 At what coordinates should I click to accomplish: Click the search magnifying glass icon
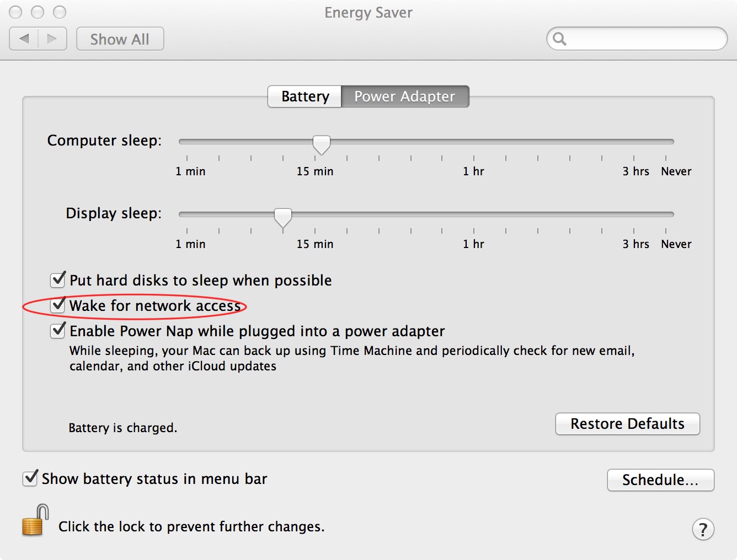pos(560,39)
